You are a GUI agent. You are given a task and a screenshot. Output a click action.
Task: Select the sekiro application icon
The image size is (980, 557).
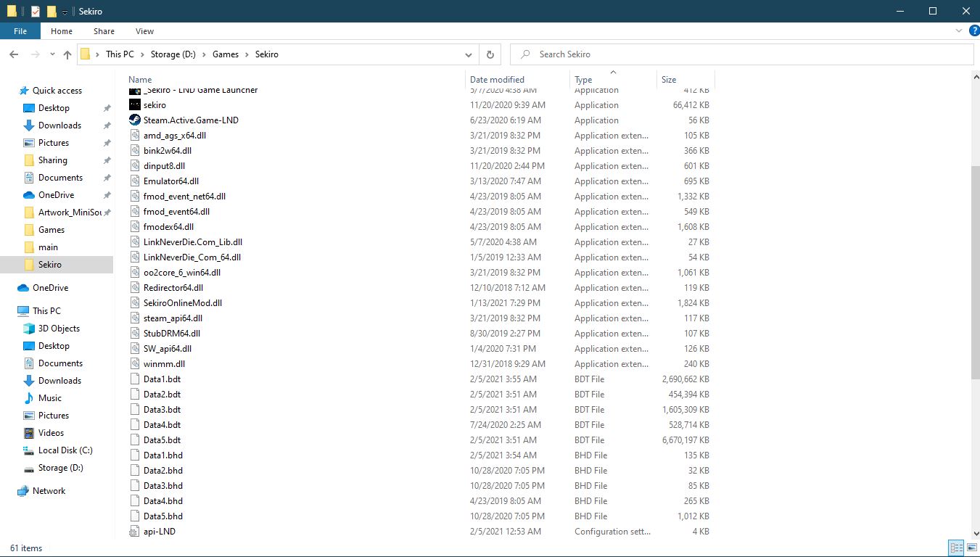click(135, 105)
